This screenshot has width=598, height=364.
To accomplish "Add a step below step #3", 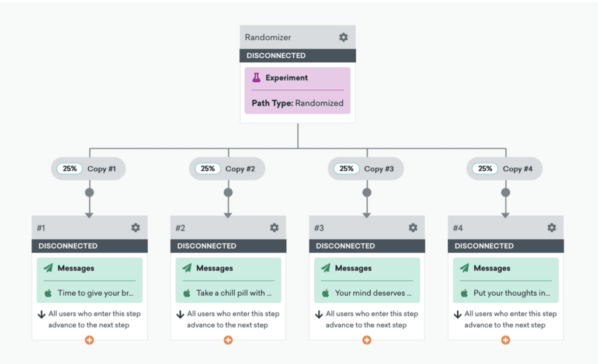I will click(366, 340).
